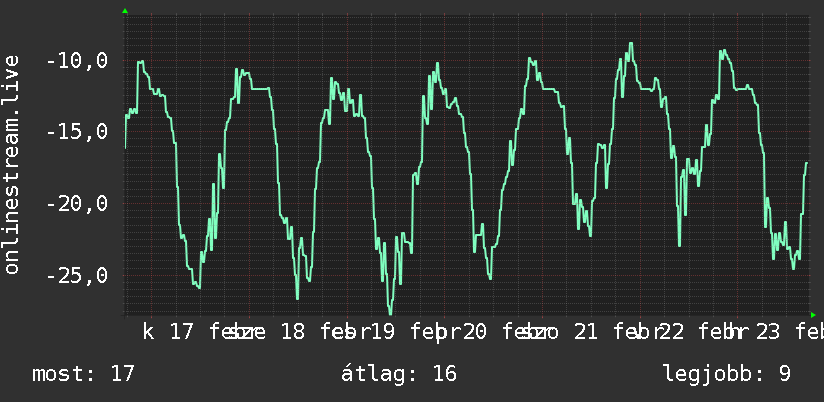Click the -20,0 y-axis label
Viewport: 824px width, 402px height.
[77, 204]
